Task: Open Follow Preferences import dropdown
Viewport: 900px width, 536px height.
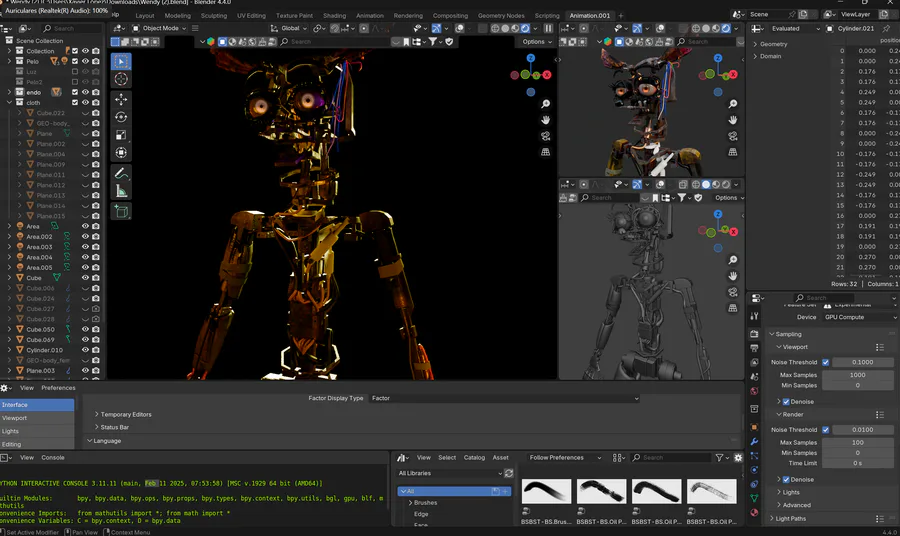Action: (x=565, y=458)
